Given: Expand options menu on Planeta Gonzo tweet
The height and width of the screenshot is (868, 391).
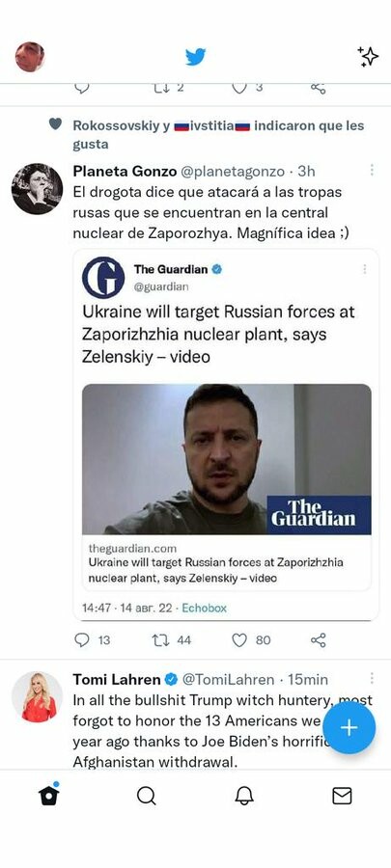Looking at the screenshot, I should (x=372, y=170).
